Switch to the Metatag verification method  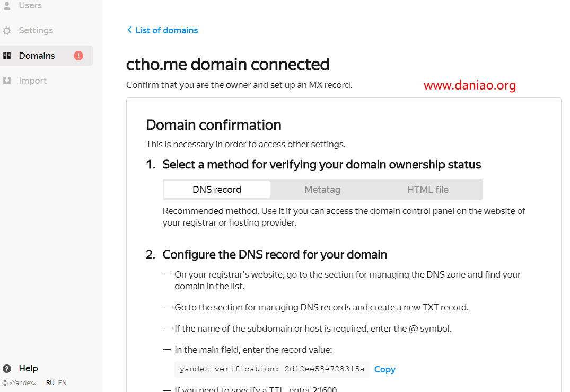coord(322,189)
